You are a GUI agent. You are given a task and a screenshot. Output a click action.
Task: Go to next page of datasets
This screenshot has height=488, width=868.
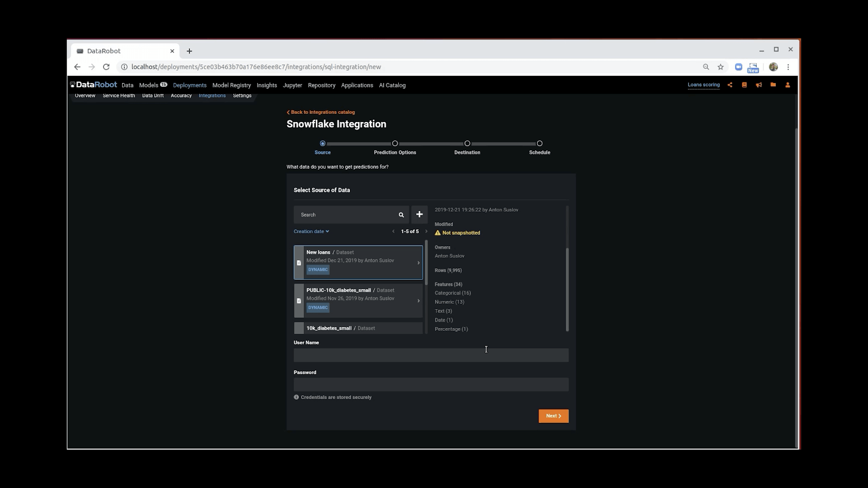point(426,232)
